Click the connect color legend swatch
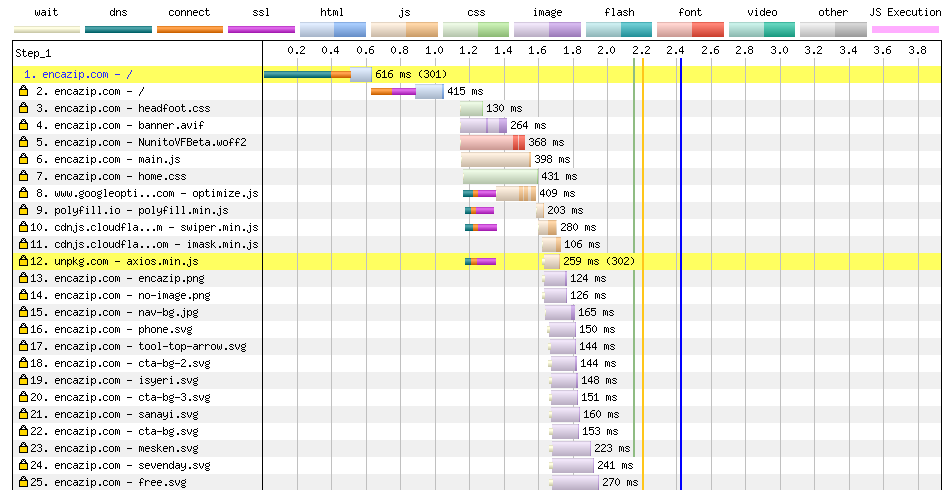 (x=190, y=29)
